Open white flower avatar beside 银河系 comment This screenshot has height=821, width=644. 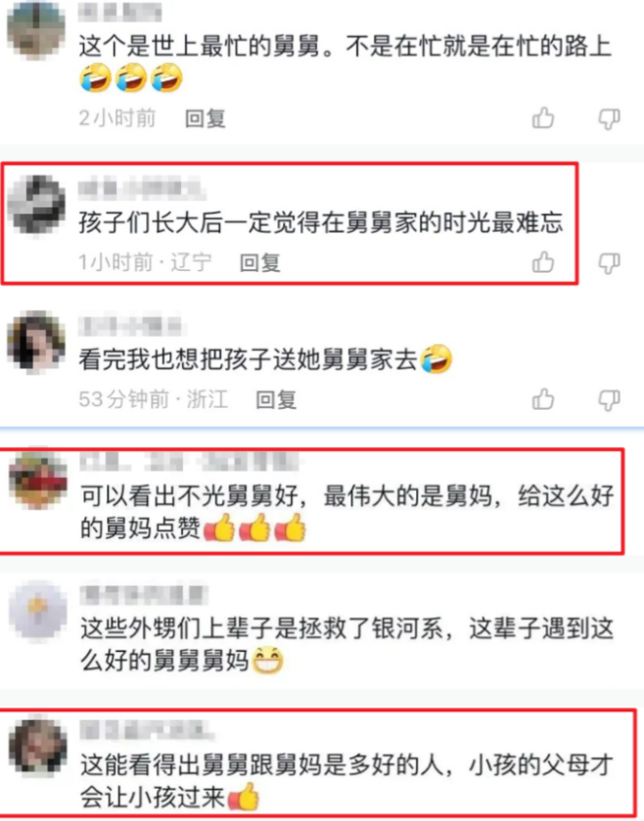tap(38, 613)
